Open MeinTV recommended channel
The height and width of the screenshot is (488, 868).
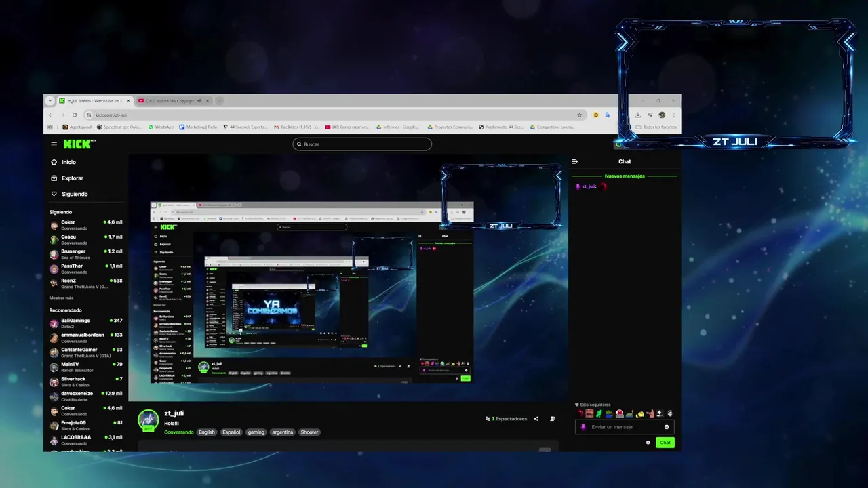coord(86,367)
